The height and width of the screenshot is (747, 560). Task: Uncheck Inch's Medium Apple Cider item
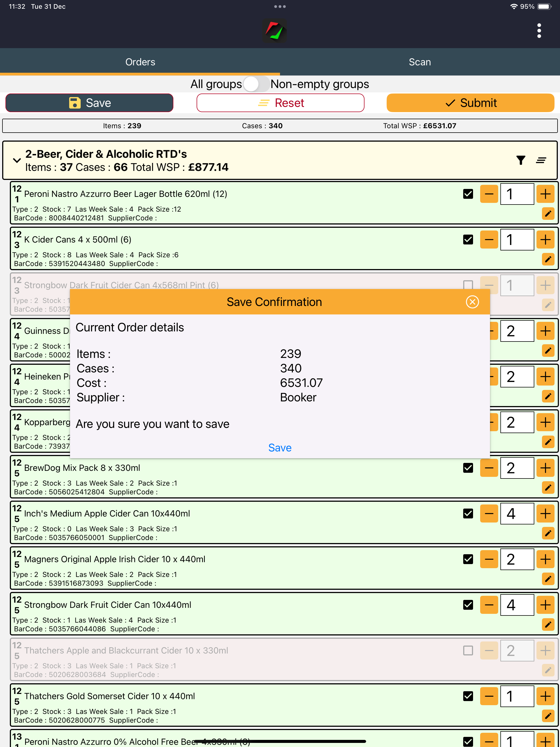[468, 513]
